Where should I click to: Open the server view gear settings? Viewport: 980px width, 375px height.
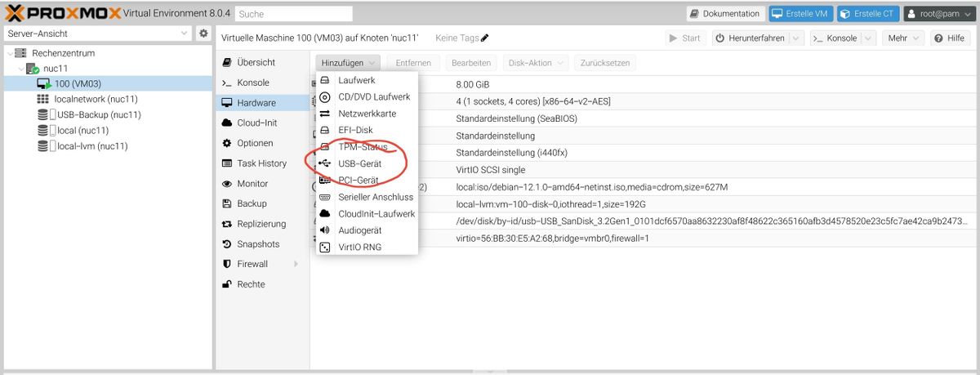(x=204, y=33)
